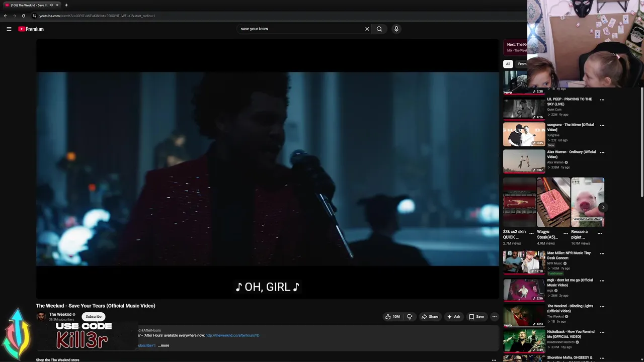This screenshot has width=644, height=362.
Task: Click the magnifying glass search button
Action: (x=379, y=29)
